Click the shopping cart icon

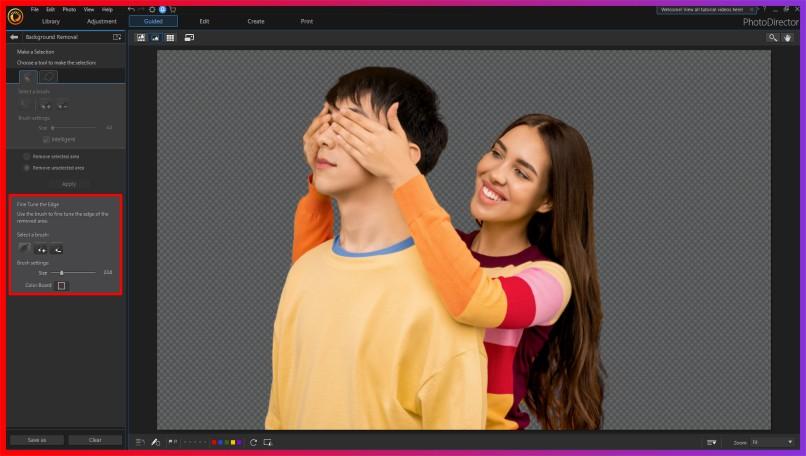(x=173, y=9)
